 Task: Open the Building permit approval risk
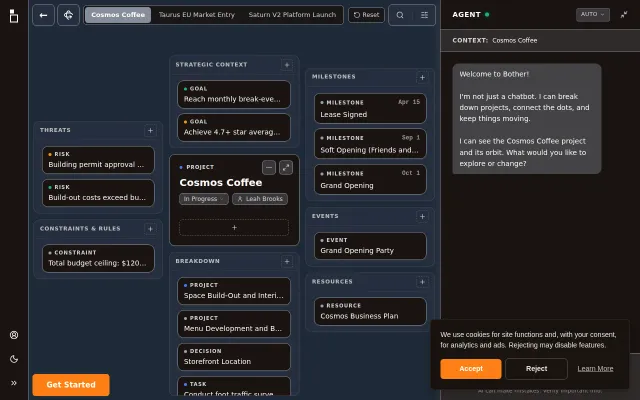(x=98, y=160)
